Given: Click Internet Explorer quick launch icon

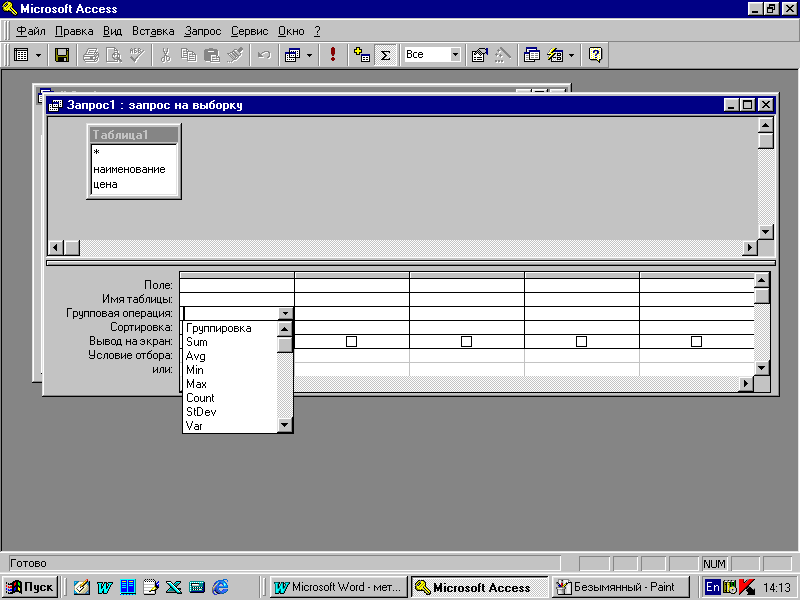Looking at the screenshot, I should click(220, 587).
